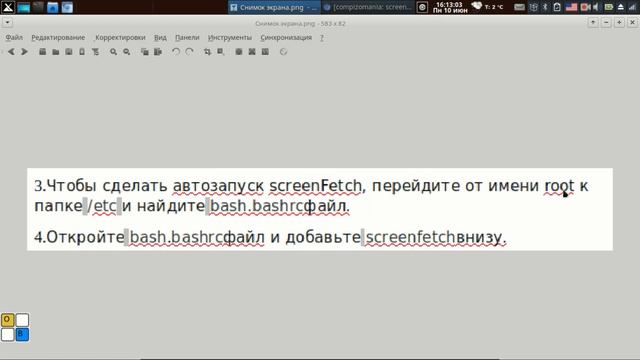Rotate the image counter-clockwise
The width and height of the screenshot is (640, 360).
click(176, 52)
